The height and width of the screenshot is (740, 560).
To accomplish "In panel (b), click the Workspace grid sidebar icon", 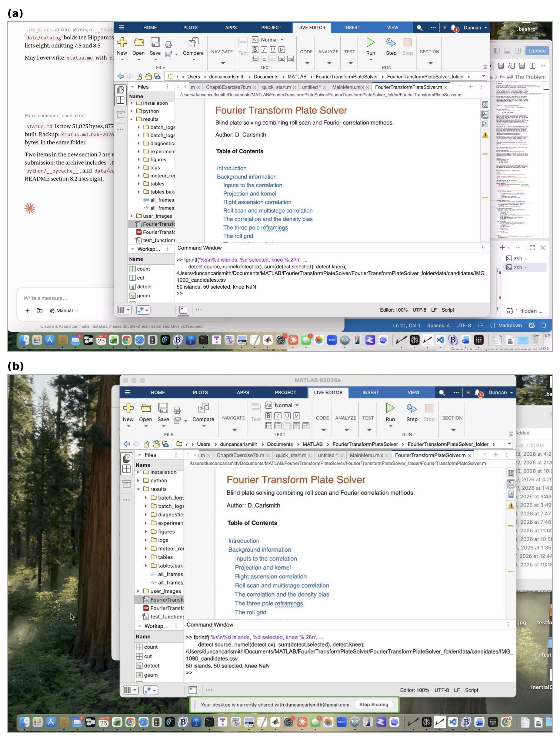I will pos(127,469).
